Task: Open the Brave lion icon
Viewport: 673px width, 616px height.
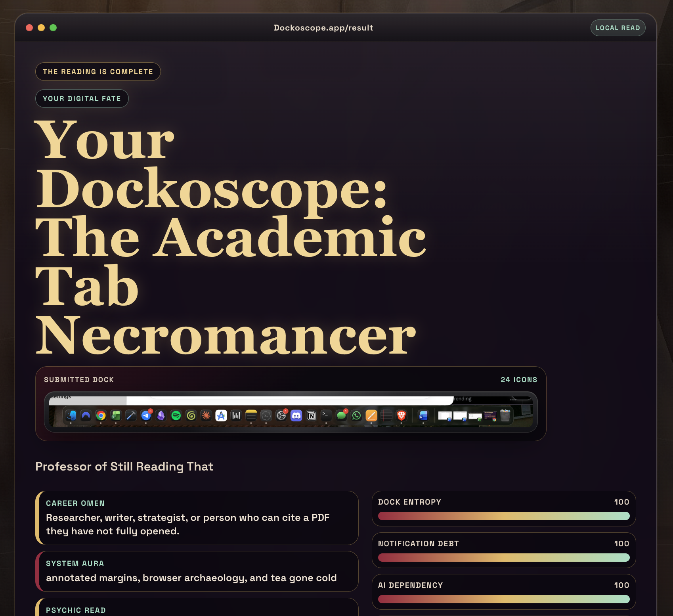Action: tap(402, 415)
